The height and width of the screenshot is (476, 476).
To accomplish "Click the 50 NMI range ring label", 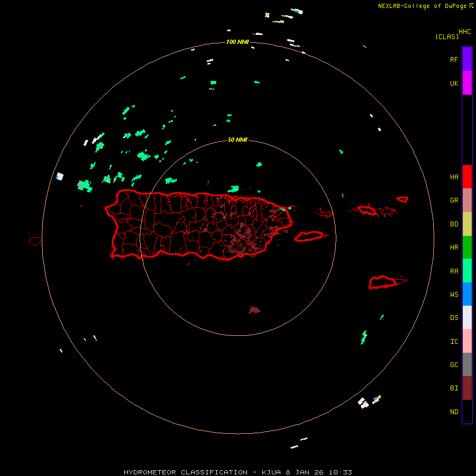I will pyautogui.click(x=237, y=140).
